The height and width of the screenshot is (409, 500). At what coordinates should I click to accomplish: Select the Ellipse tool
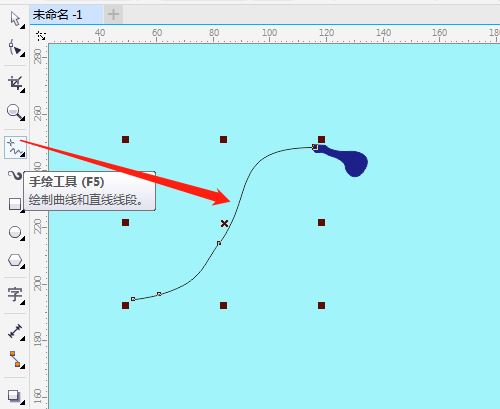15,232
